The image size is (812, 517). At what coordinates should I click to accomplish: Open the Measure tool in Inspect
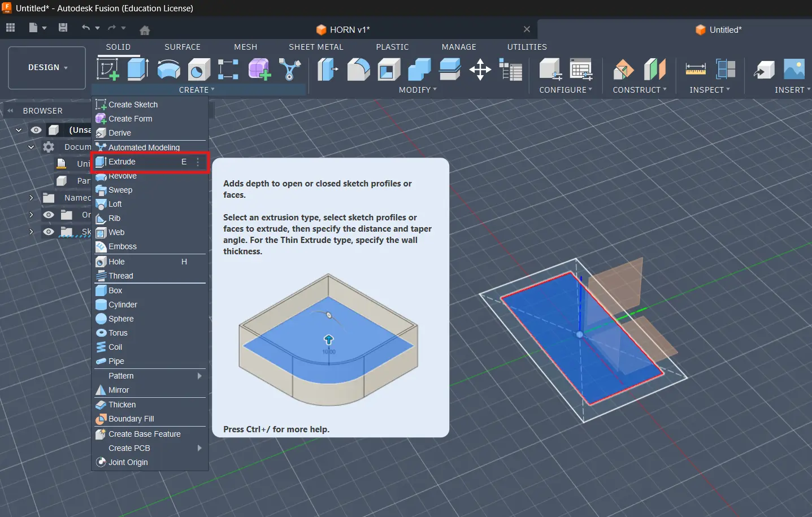click(695, 70)
